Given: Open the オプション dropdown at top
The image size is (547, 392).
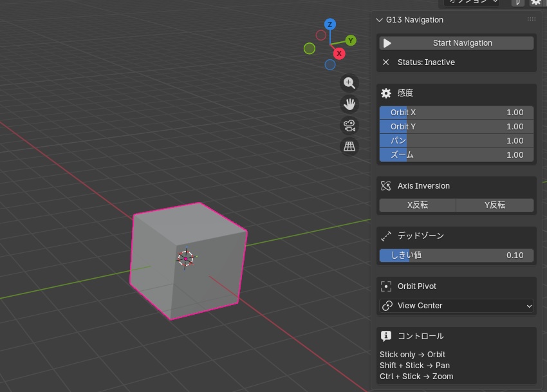Looking at the screenshot, I should [470, 3].
